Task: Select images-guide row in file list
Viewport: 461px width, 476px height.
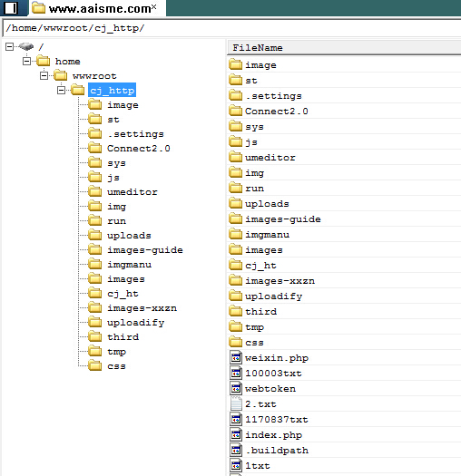Action: (344, 219)
